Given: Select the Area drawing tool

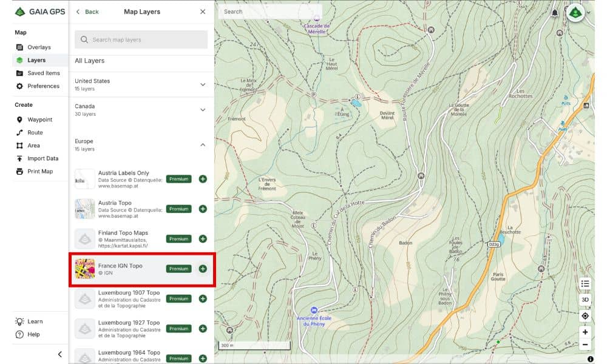Looking at the screenshot, I should 33,145.
